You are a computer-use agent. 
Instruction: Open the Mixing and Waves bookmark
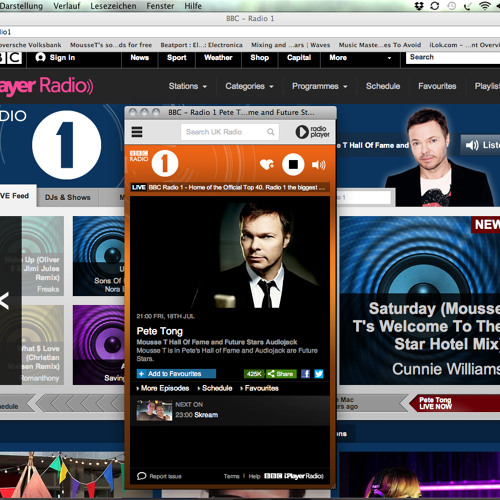(290, 45)
